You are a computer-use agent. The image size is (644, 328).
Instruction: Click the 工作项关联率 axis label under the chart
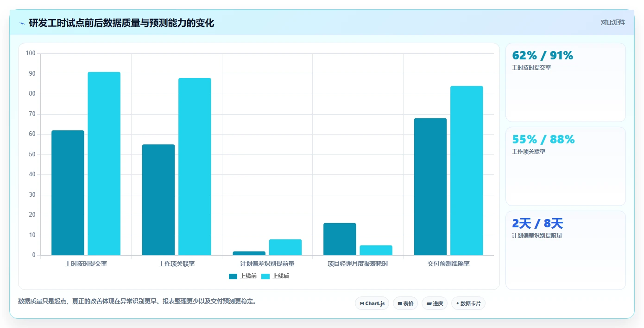pyautogui.click(x=177, y=264)
